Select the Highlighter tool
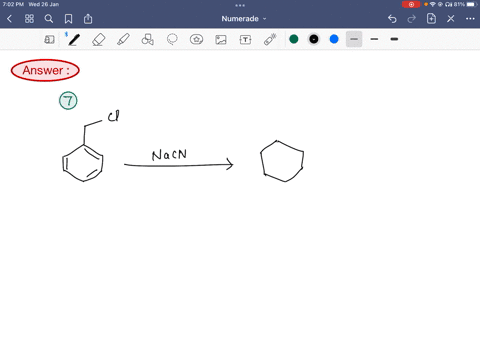Image resolution: width=480 pixels, height=360 pixels. [123, 40]
